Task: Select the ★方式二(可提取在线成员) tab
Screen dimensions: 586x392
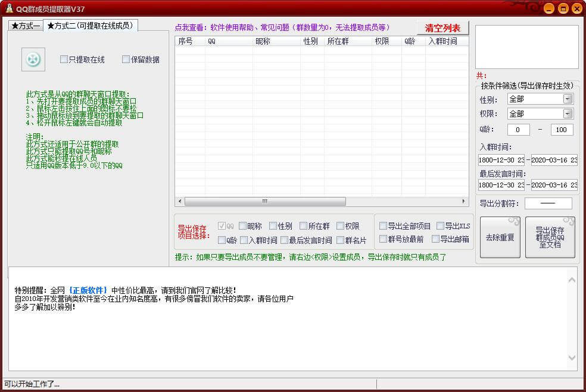Action: tap(91, 26)
